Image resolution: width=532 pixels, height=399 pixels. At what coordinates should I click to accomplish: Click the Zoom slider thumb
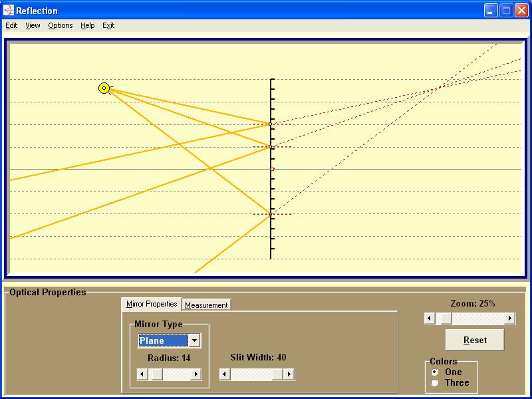446,319
